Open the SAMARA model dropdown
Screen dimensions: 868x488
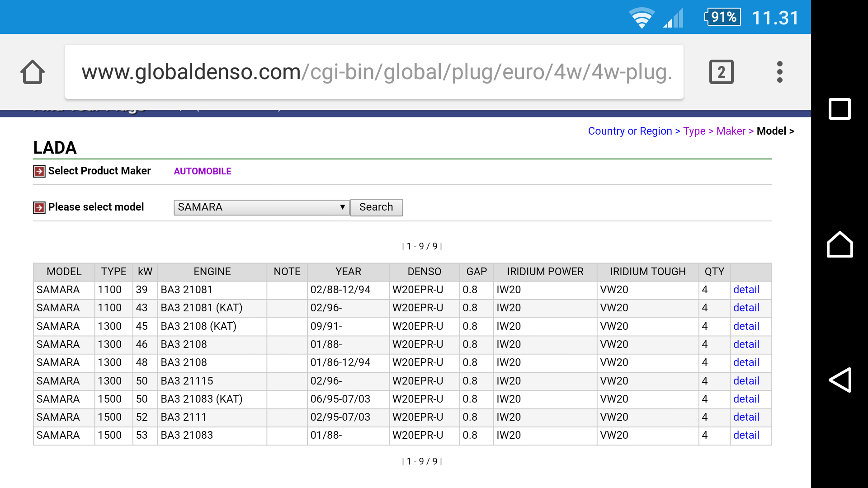(x=261, y=207)
